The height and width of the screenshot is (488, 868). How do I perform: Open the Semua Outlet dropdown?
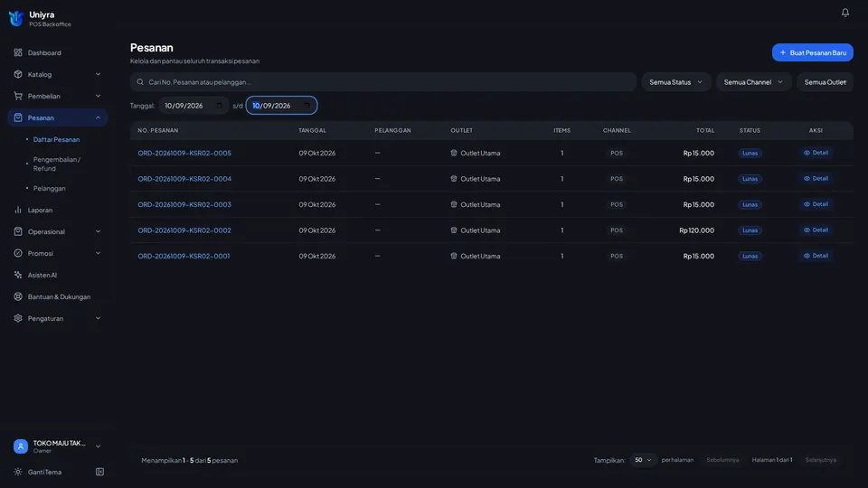(x=825, y=82)
